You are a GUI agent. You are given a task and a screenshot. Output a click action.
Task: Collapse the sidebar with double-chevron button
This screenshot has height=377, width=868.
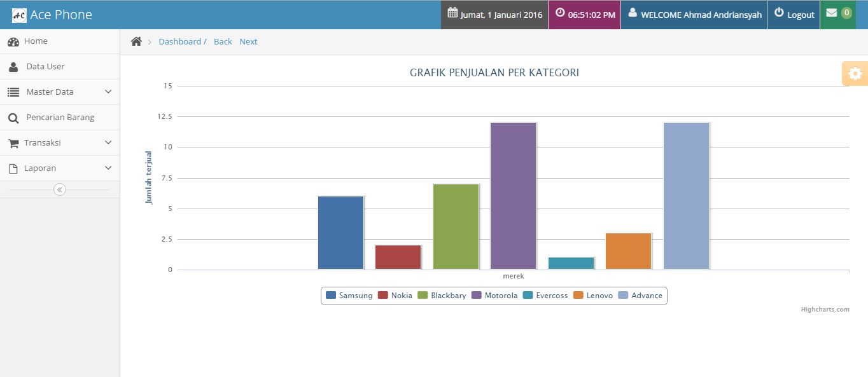point(60,189)
